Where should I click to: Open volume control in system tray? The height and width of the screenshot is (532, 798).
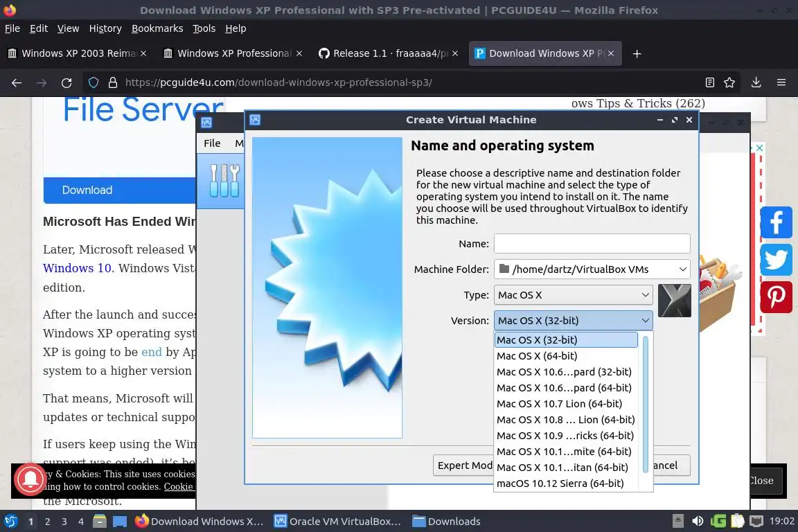(698, 522)
